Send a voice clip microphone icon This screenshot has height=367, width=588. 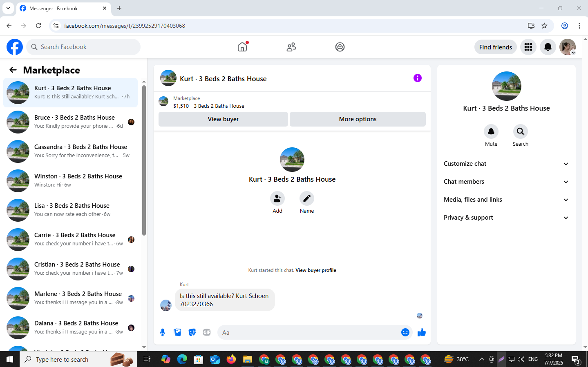pos(163,332)
